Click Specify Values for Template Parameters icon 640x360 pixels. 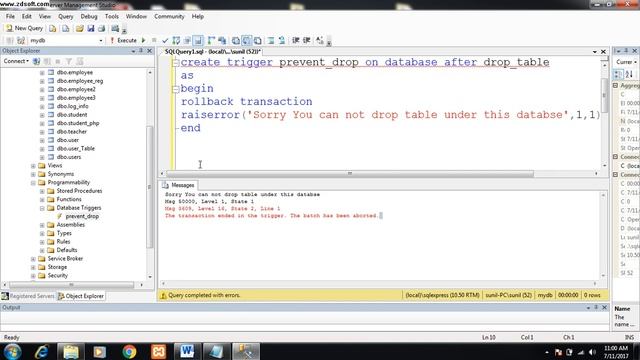tap(320, 40)
